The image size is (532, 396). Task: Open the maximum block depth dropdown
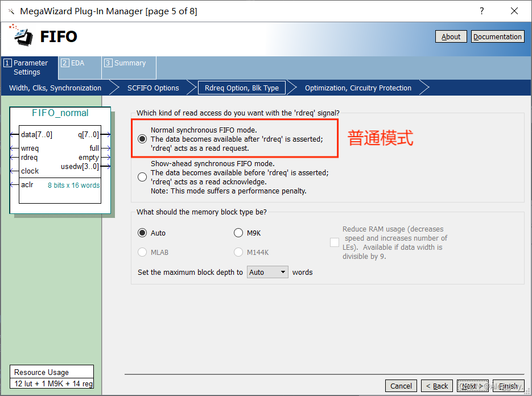pyautogui.click(x=267, y=272)
